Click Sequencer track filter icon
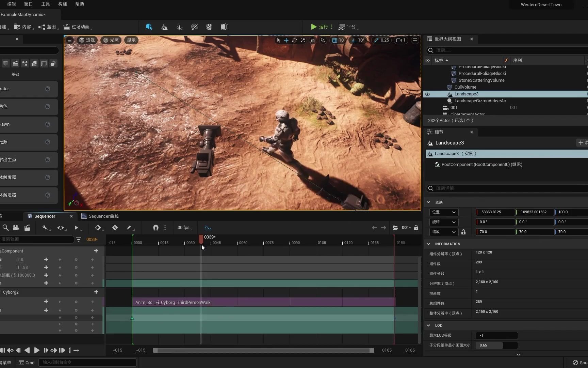 (x=79, y=240)
